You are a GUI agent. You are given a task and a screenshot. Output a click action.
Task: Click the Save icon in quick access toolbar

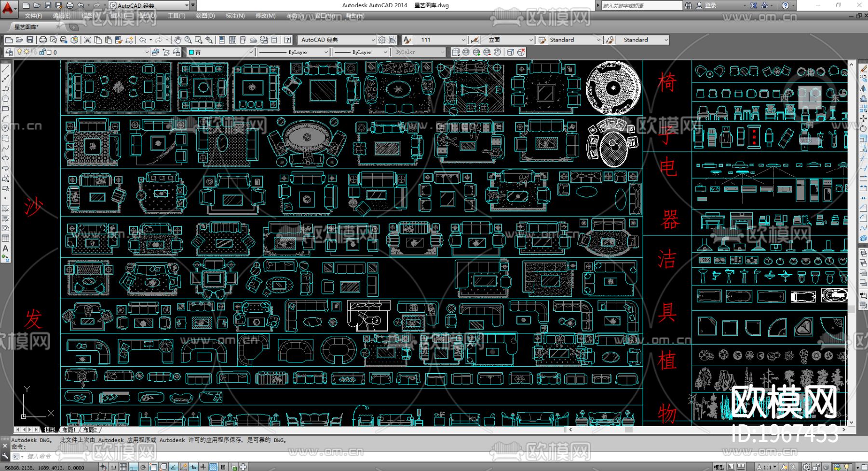click(x=48, y=5)
